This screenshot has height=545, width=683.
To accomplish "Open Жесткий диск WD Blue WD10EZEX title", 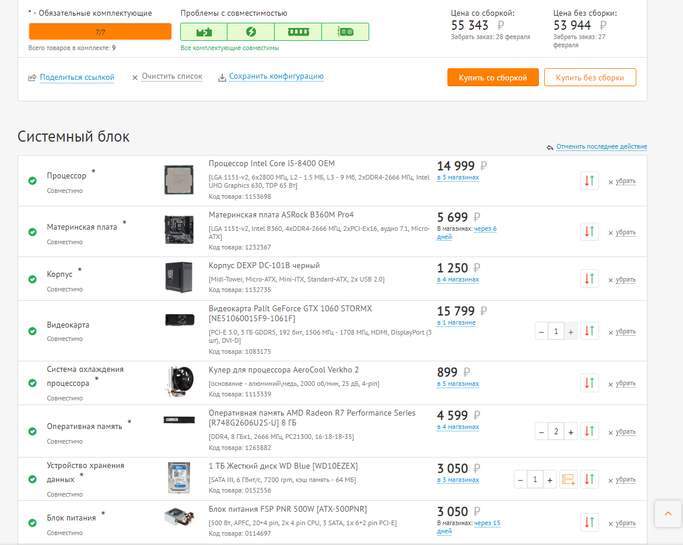I will (x=283, y=466).
